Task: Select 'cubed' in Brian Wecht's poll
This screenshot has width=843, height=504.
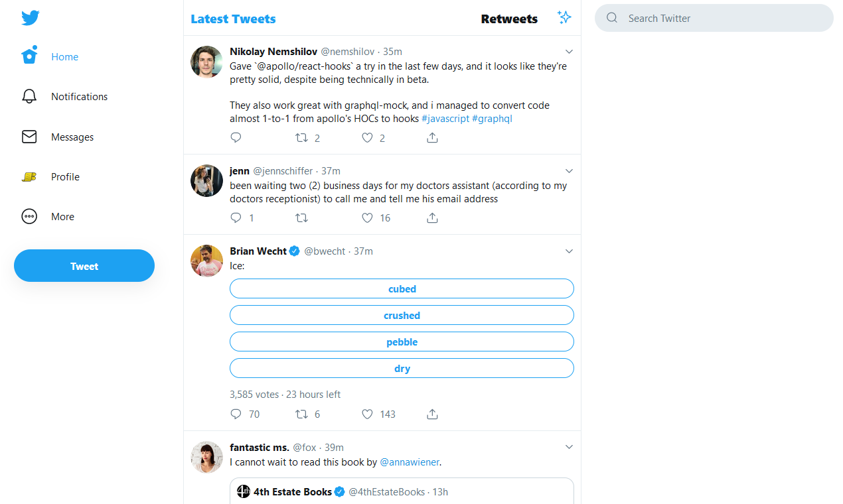Action: tap(402, 288)
